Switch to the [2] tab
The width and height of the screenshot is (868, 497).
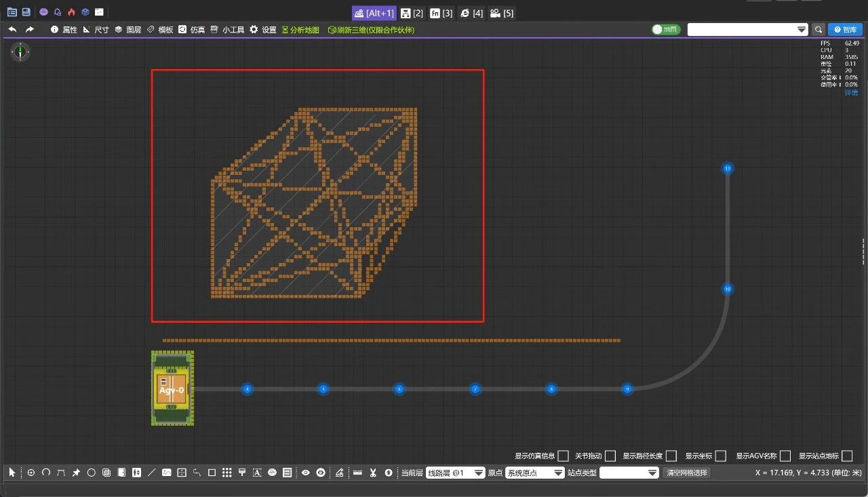412,13
